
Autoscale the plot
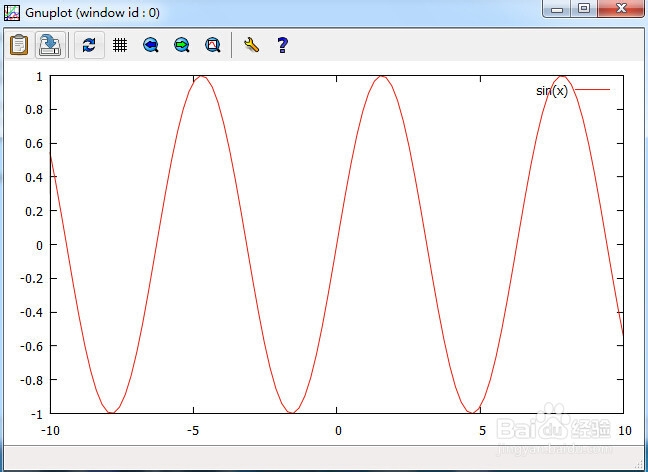point(213,45)
